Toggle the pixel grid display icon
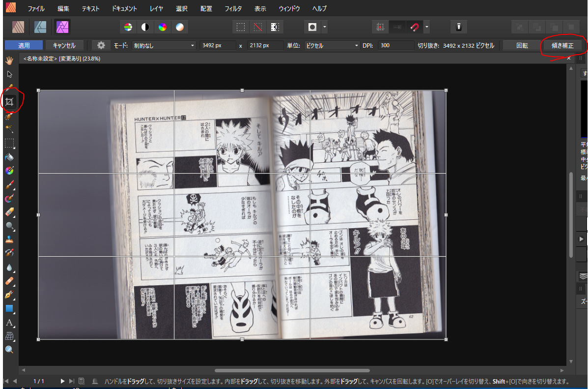This screenshot has height=389, width=588. (380, 27)
